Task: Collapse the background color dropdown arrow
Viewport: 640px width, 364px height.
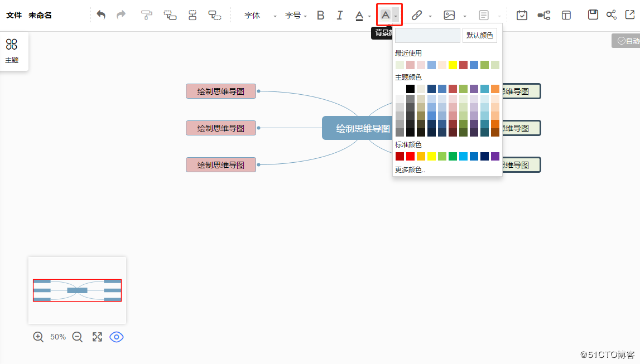Action: coord(396,16)
